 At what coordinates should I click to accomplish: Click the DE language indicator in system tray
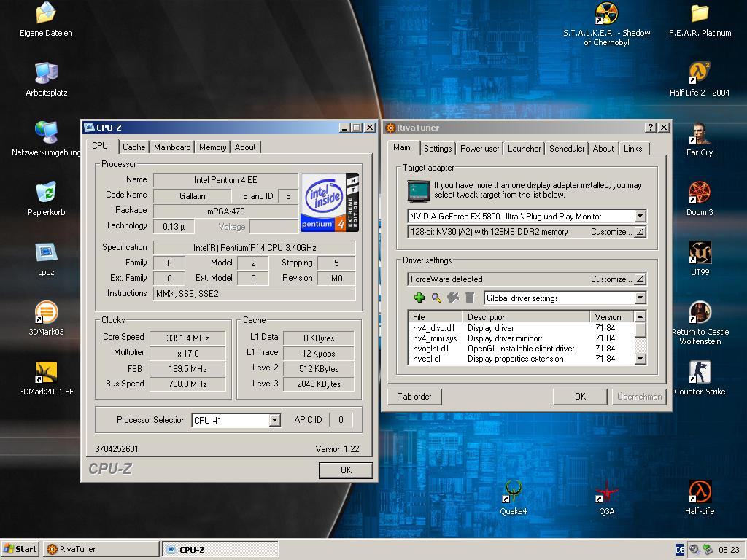tap(680, 550)
